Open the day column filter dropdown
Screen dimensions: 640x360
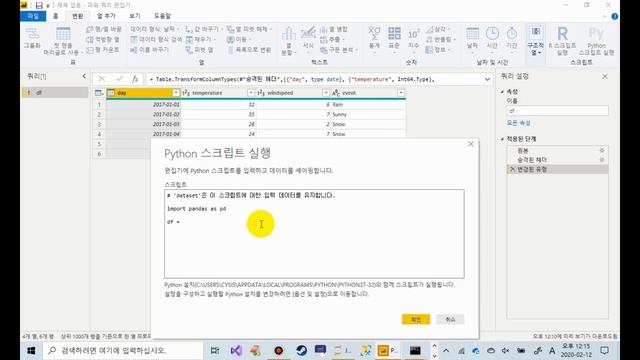(176, 93)
